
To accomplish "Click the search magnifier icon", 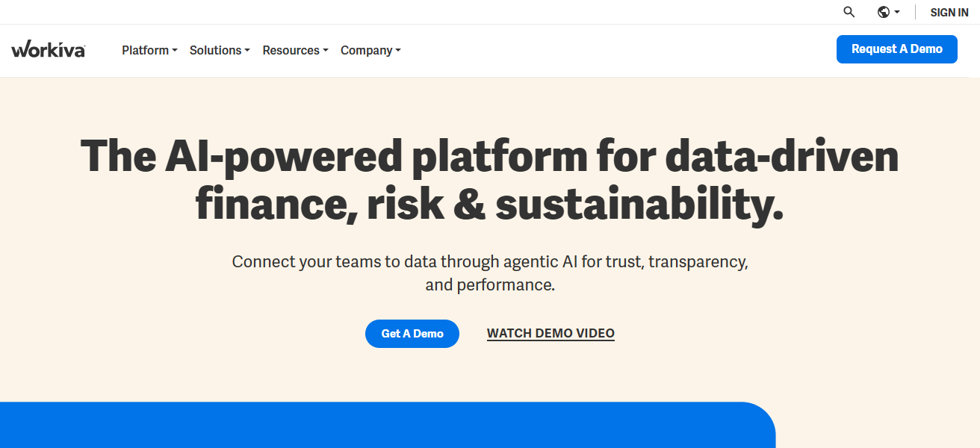I will [x=849, y=12].
